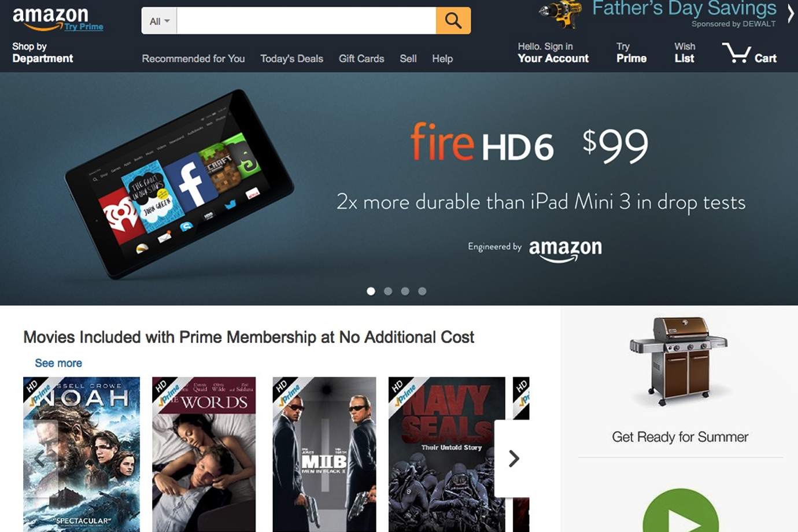Viewport: 798px width, 532px height.
Task: Select the second carousel dot indicator
Action: tap(388, 291)
